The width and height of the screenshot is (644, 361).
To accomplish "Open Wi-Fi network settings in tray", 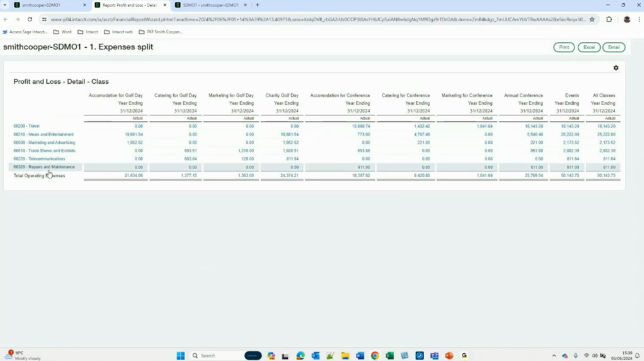I will 586,356.
